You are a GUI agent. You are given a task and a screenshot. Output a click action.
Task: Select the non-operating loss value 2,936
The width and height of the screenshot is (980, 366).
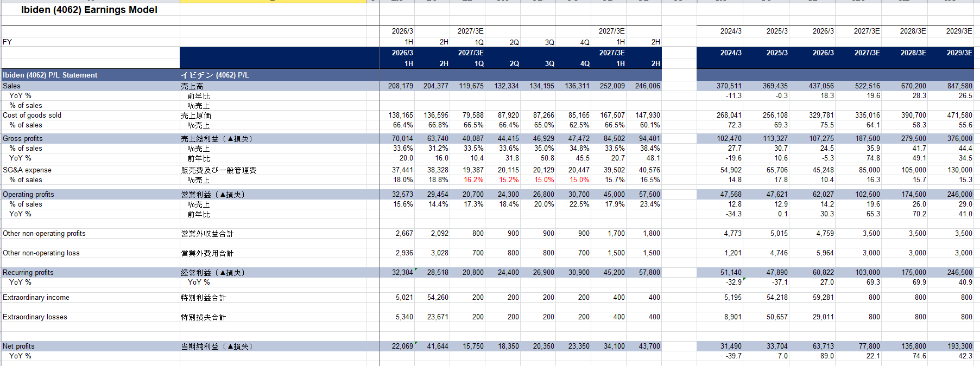404,253
